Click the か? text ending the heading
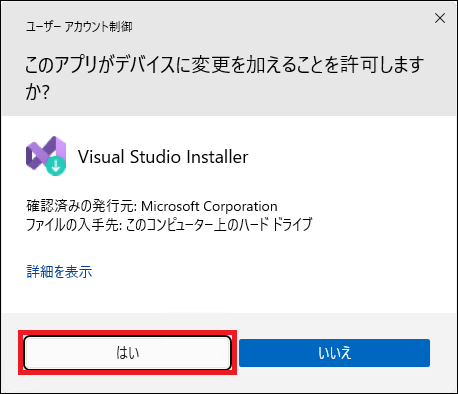The width and height of the screenshot is (458, 394). [37, 92]
